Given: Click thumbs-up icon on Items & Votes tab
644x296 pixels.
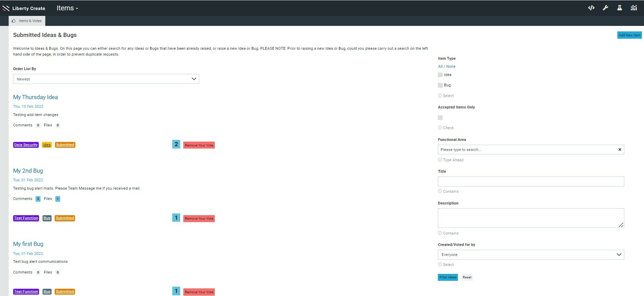Looking at the screenshot, I should pyautogui.click(x=14, y=21).
